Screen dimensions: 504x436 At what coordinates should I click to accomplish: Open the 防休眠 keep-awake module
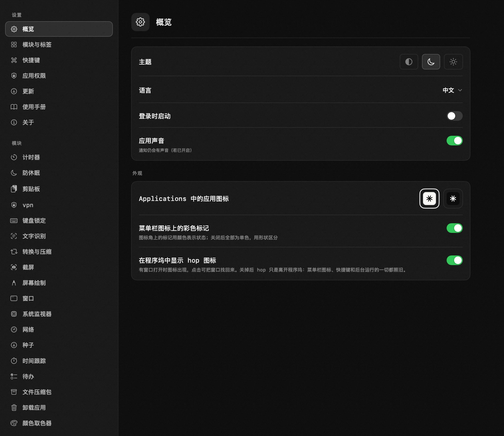coord(59,173)
